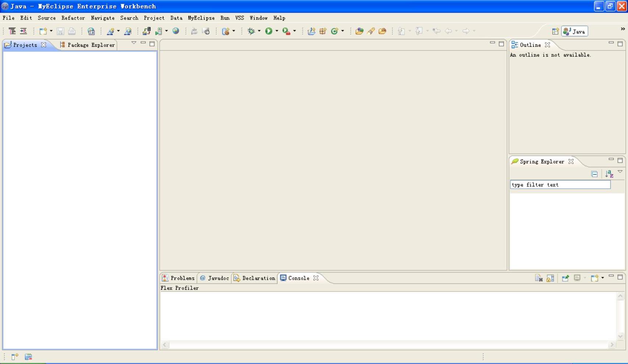Click the New Web Service wizard icon
628x364 pixels.
pyautogui.click(x=110, y=31)
